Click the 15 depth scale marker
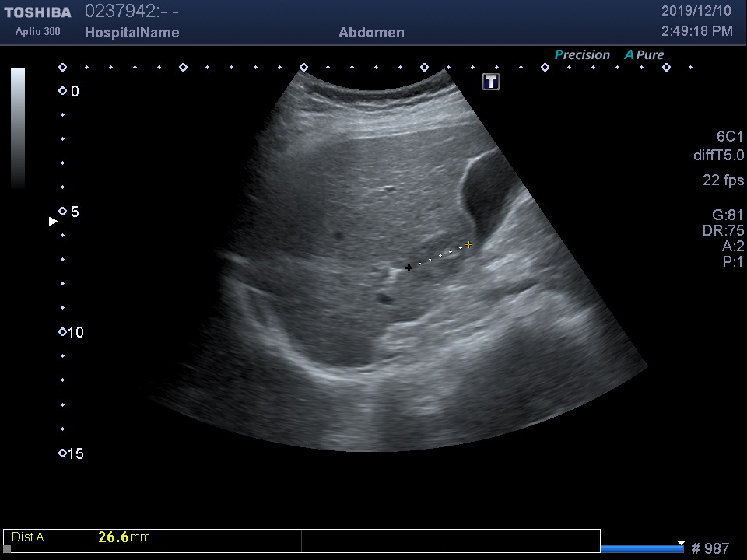Image resolution: width=747 pixels, height=560 pixels. (x=63, y=453)
